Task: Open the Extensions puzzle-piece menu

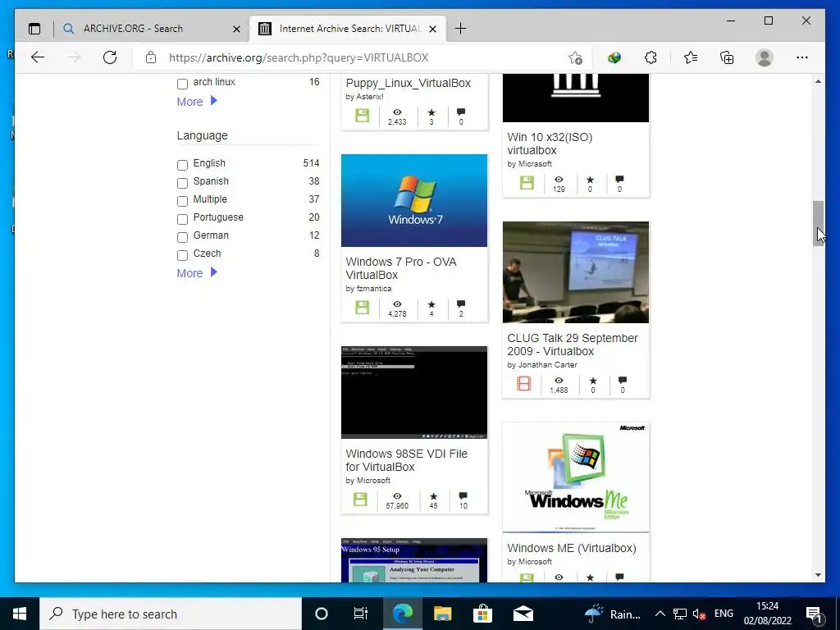Action: point(651,57)
